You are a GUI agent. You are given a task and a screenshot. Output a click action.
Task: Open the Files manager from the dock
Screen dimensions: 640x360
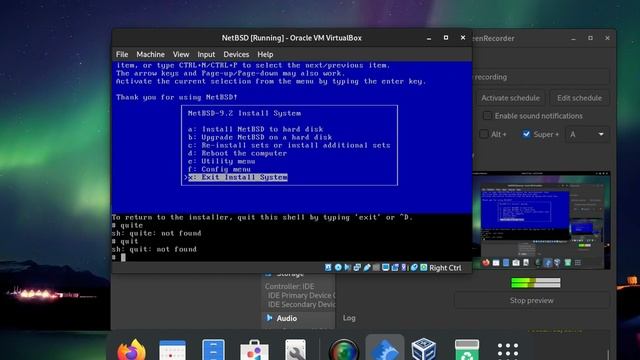pos(213,350)
